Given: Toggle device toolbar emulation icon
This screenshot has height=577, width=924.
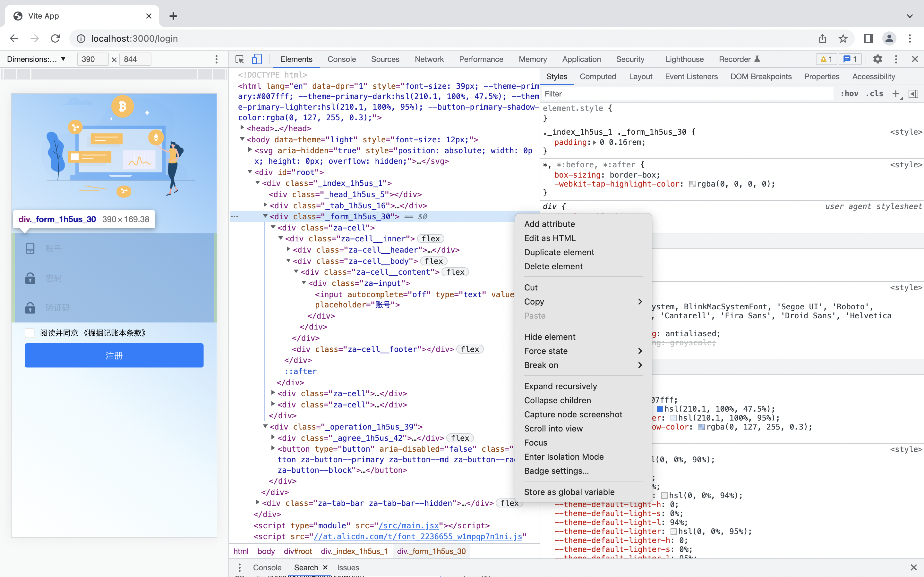Looking at the screenshot, I should point(257,59).
